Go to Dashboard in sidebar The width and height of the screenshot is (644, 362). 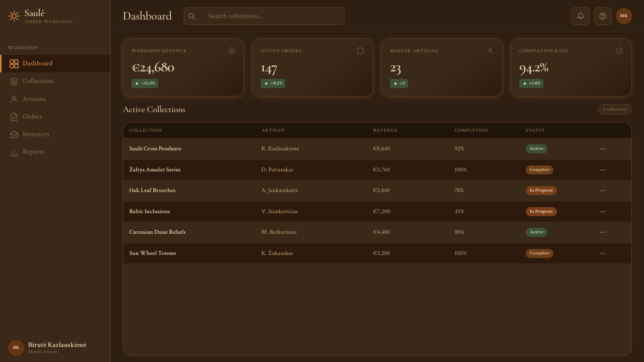pos(55,63)
